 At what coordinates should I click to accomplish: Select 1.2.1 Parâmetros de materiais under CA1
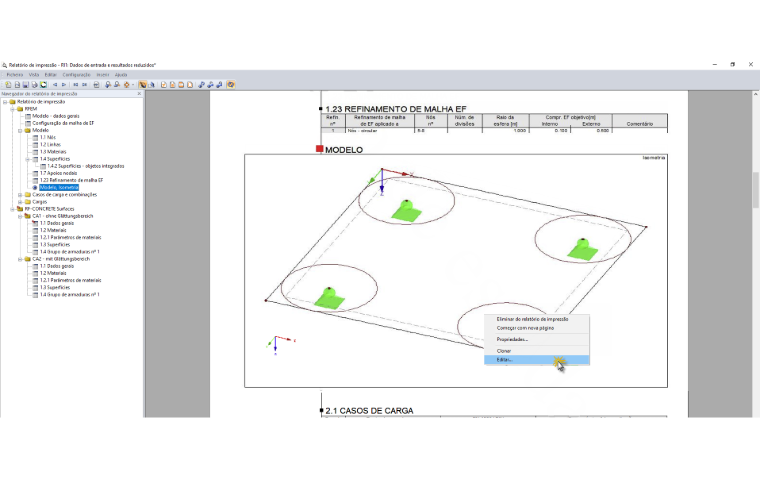coord(71,238)
